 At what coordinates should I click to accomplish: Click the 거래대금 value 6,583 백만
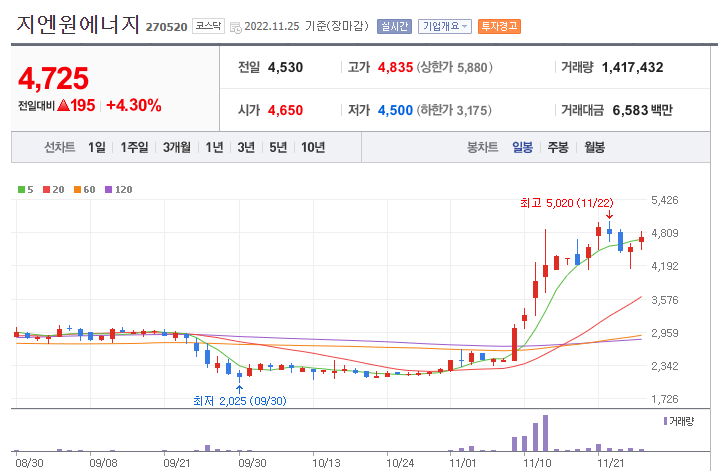(x=642, y=110)
